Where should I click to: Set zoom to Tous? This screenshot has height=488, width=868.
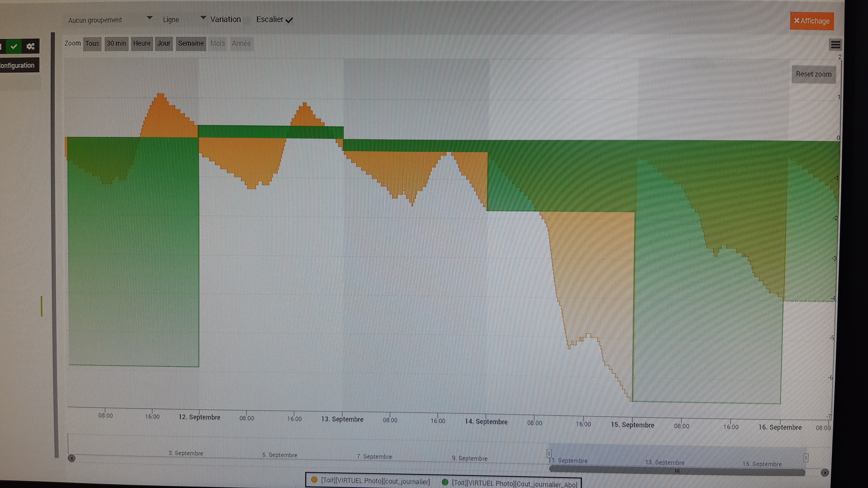pyautogui.click(x=92, y=43)
